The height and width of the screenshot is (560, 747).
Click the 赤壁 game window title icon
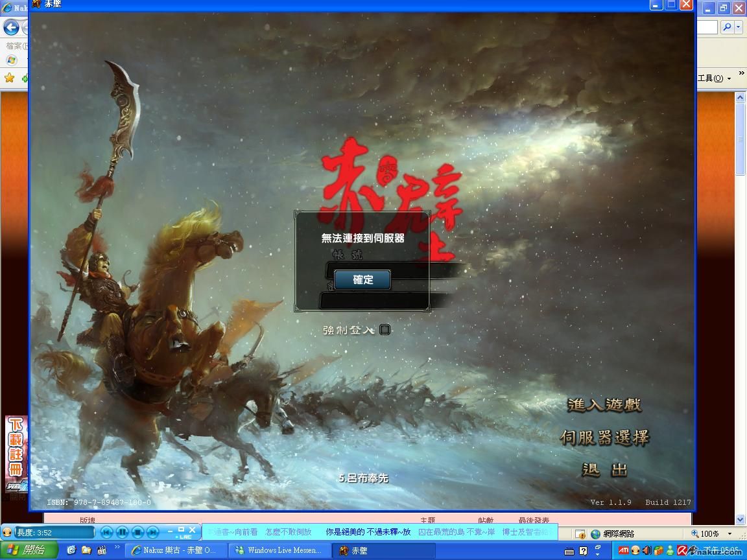pos(36,5)
